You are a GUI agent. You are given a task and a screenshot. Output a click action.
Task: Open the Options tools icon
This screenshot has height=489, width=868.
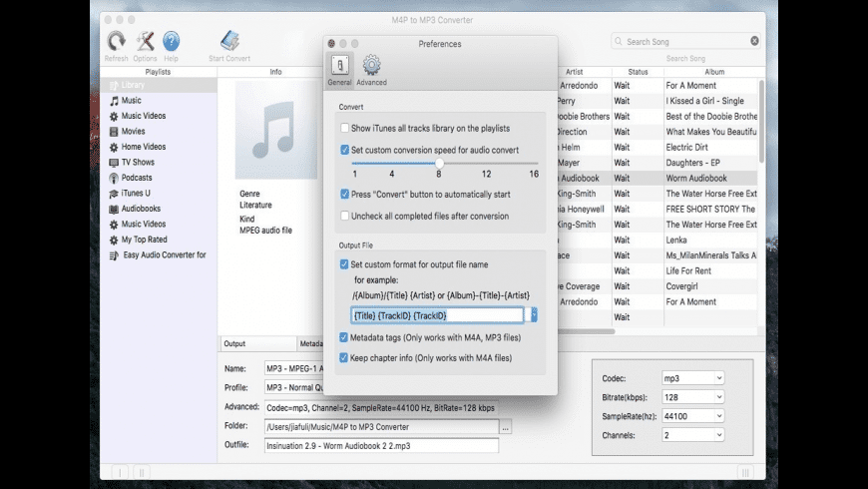pyautogui.click(x=145, y=41)
